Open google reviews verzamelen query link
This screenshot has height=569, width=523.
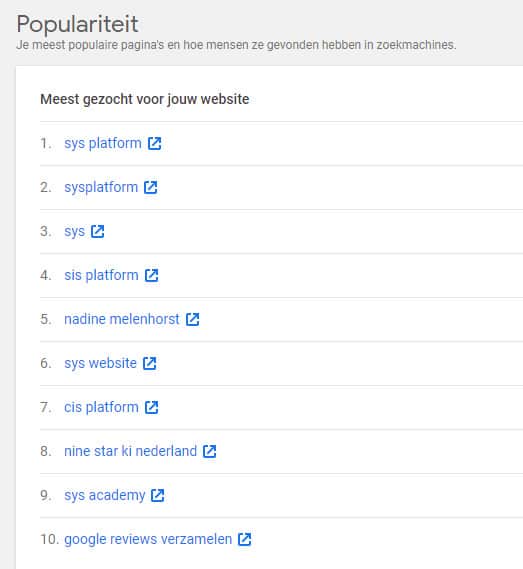tap(148, 540)
